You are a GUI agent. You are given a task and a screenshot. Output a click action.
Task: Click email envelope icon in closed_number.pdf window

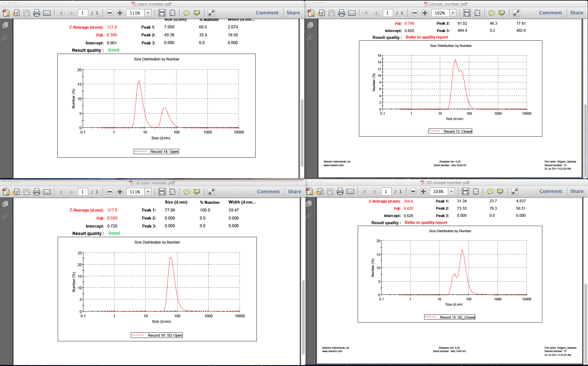coord(352,13)
